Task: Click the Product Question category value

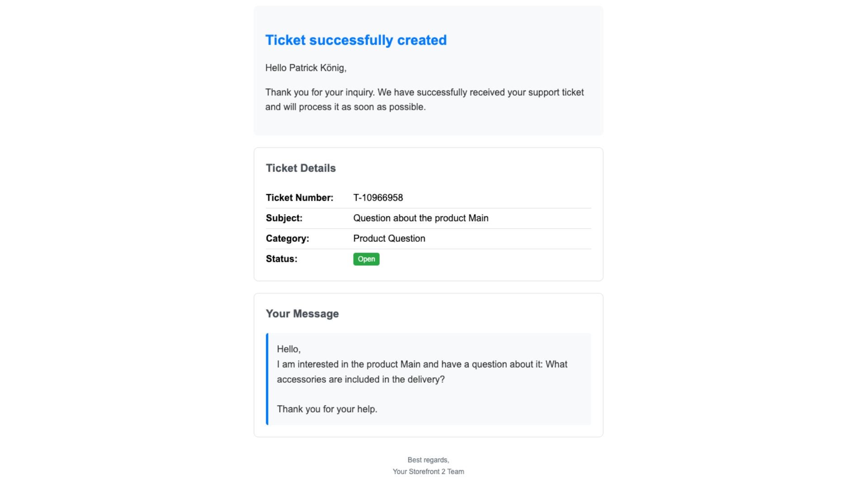Action: coord(389,238)
